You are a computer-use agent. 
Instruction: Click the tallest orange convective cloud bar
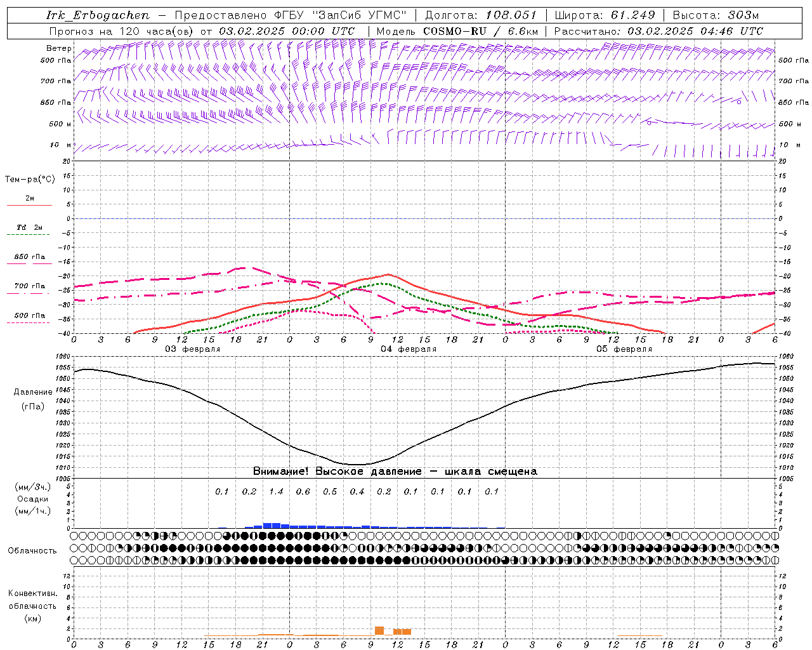coord(379,631)
